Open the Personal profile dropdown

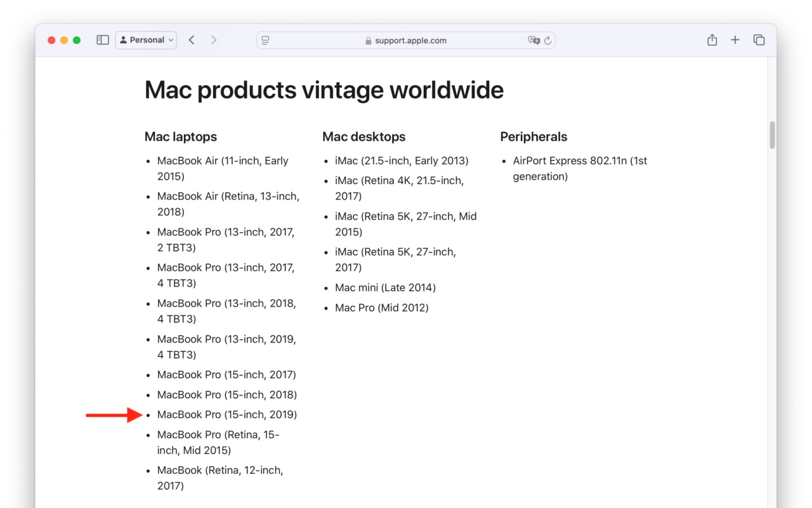click(146, 40)
